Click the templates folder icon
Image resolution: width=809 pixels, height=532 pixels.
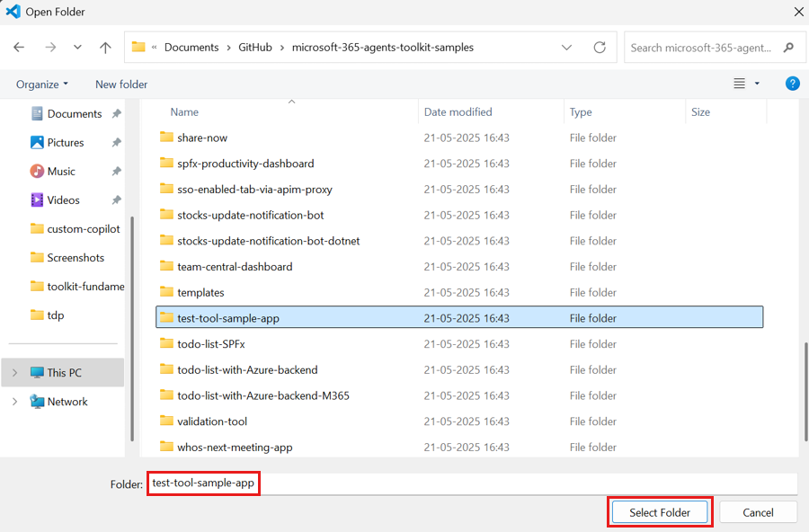pos(166,291)
